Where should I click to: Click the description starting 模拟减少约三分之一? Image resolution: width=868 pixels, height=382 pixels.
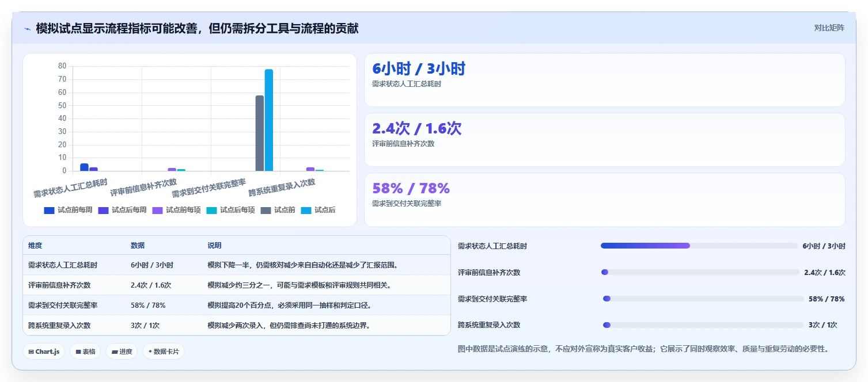click(299, 285)
